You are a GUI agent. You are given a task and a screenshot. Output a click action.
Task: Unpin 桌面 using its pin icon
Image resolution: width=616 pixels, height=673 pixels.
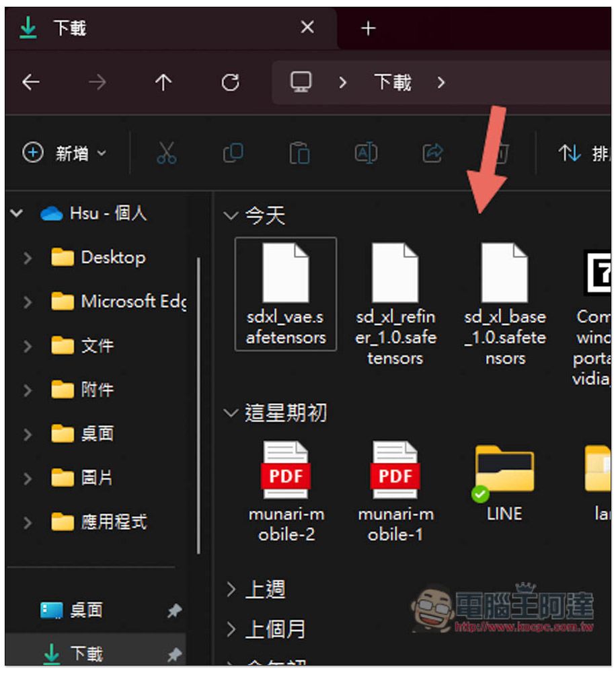coord(174,610)
